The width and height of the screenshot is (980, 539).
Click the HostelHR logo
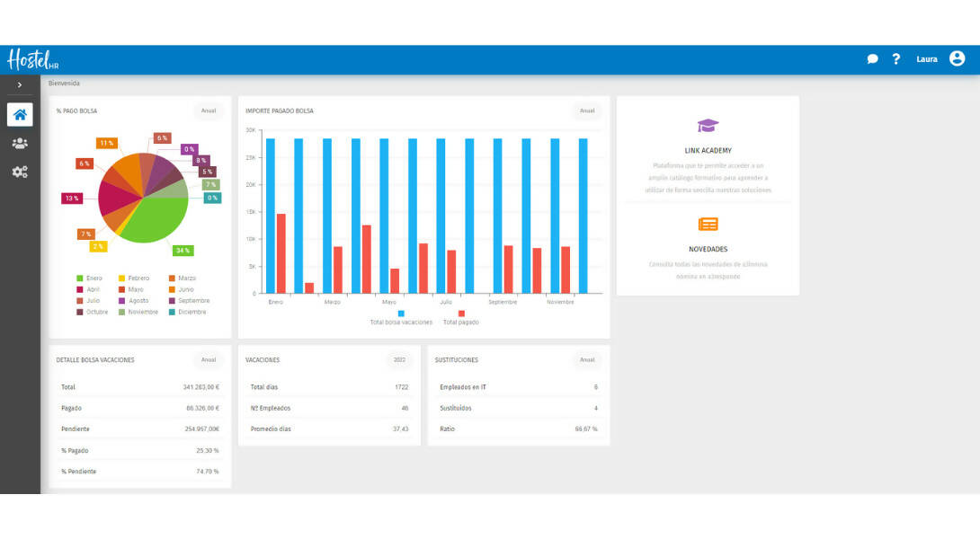(x=31, y=59)
